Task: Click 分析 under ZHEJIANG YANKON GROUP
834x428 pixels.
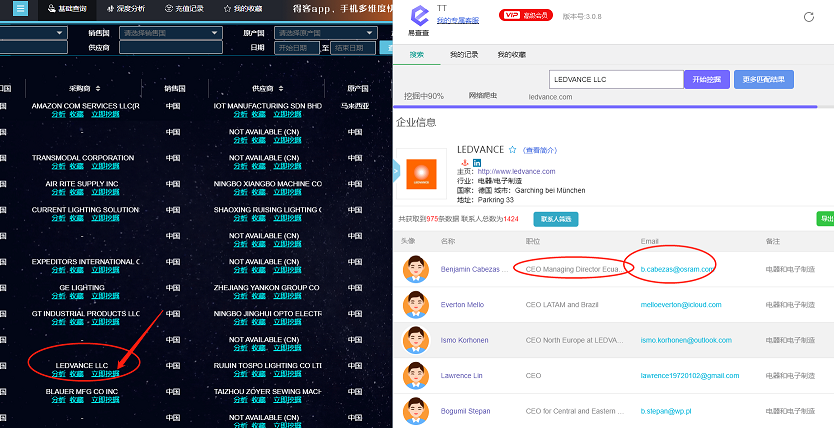Action: pos(240,296)
